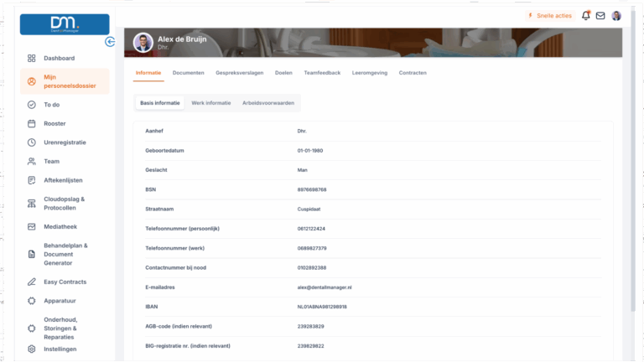Click the Onderhoud, Storingen & Reparaties icon
Image resolution: width=644 pixels, height=362 pixels.
click(x=32, y=328)
